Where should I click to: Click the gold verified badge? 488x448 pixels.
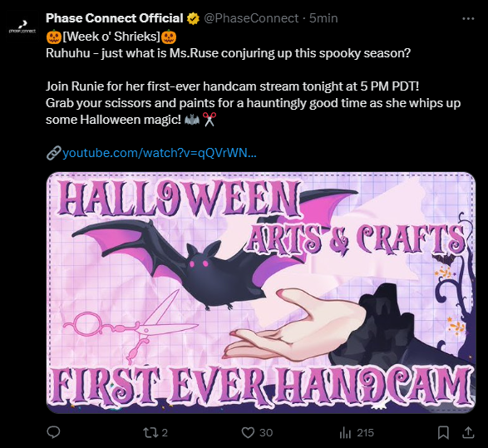(x=193, y=18)
